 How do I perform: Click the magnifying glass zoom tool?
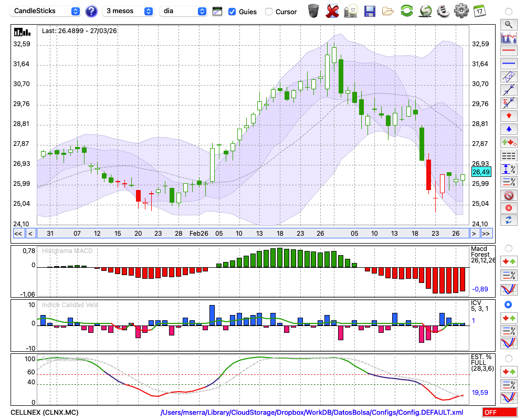coord(508,24)
